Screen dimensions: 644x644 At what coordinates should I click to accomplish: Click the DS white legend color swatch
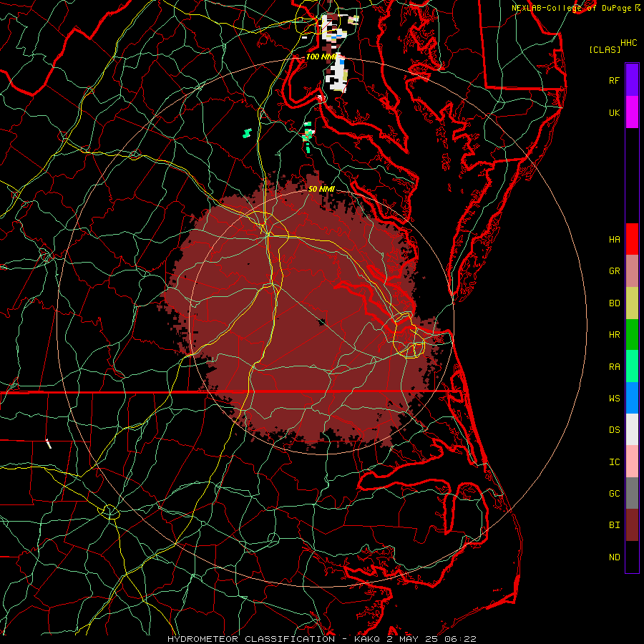[632, 429]
